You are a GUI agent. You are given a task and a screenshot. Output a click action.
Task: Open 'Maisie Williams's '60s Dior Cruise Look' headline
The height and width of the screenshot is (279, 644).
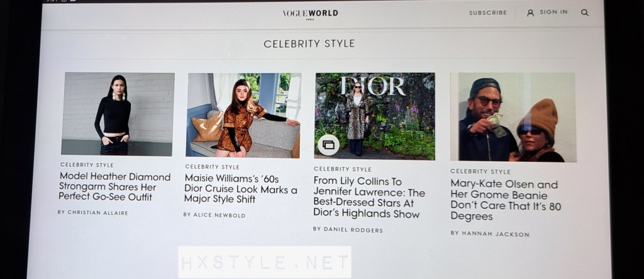pos(240,189)
